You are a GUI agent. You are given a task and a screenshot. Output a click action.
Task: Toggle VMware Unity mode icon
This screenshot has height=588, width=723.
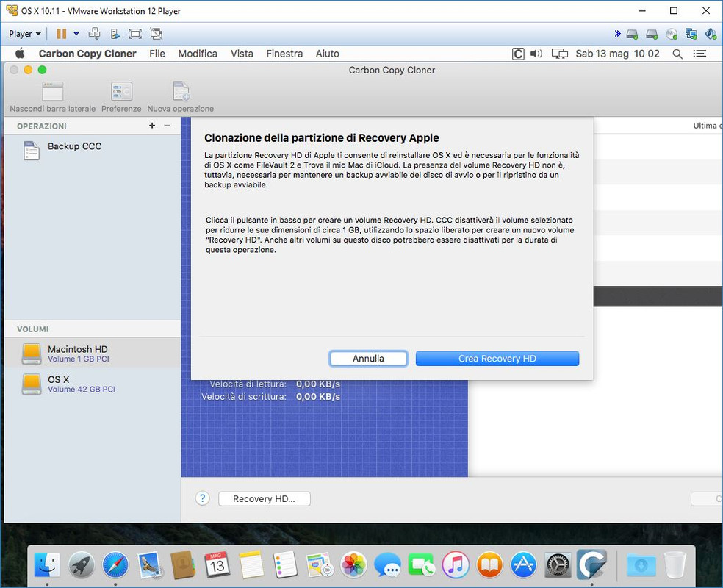pos(157,34)
